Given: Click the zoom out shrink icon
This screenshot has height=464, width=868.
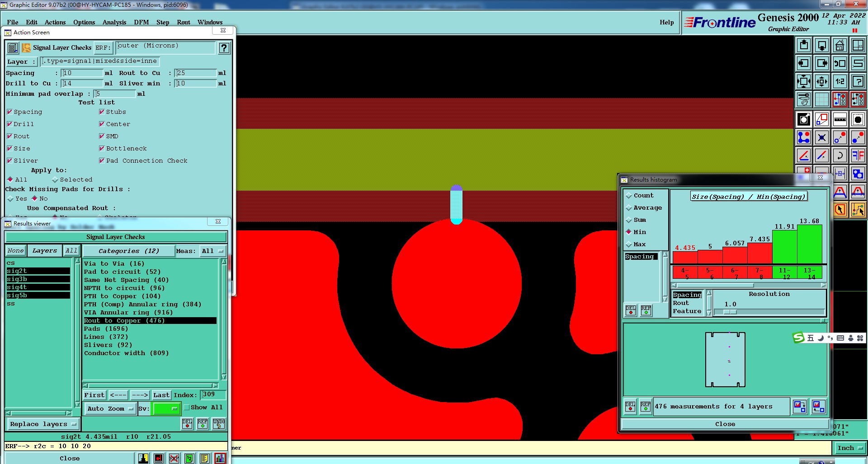Looking at the screenshot, I should [x=821, y=81].
